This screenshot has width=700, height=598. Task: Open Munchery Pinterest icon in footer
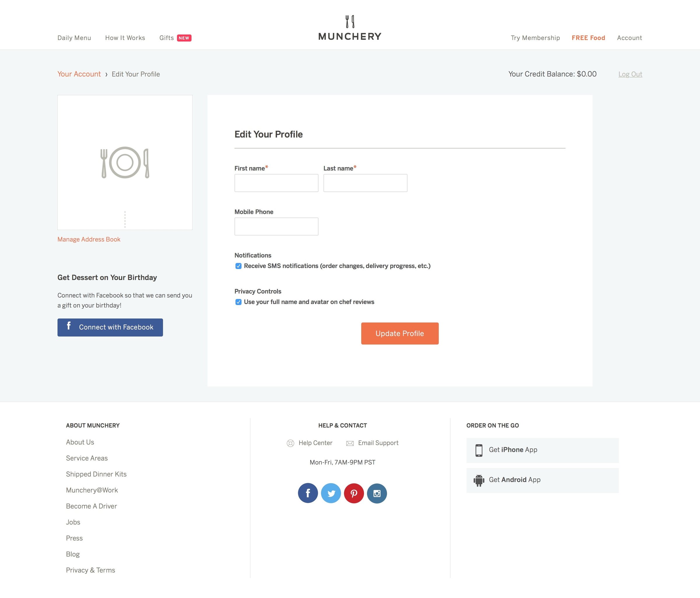click(x=354, y=493)
